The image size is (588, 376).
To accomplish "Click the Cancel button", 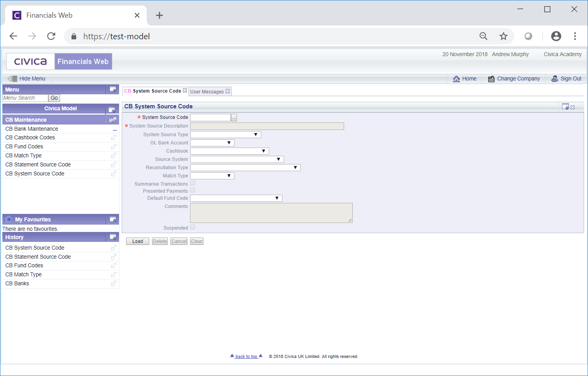I will click(x=179, y=241).
